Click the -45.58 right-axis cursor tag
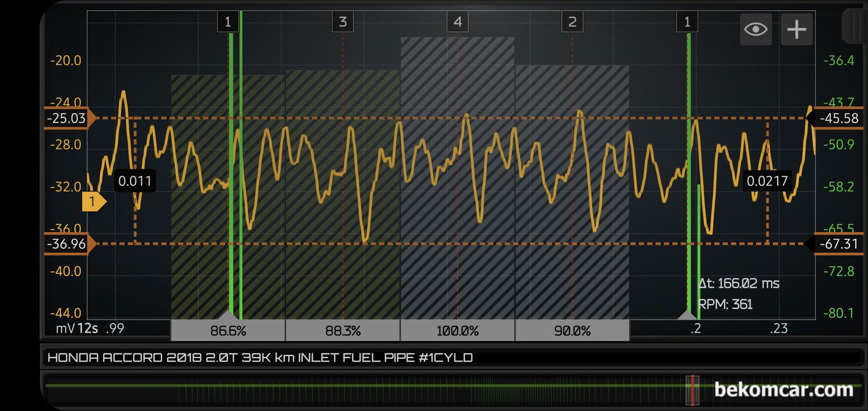This screenshot has width=868, height=411. [x=839, y=118]
